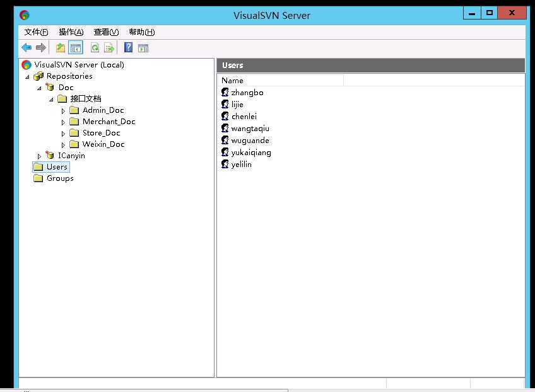The height and width of the screenshot is (392, 535).
Task: Click the Repositories node icon
Action: pyautogui.click(x=38, y=76)
